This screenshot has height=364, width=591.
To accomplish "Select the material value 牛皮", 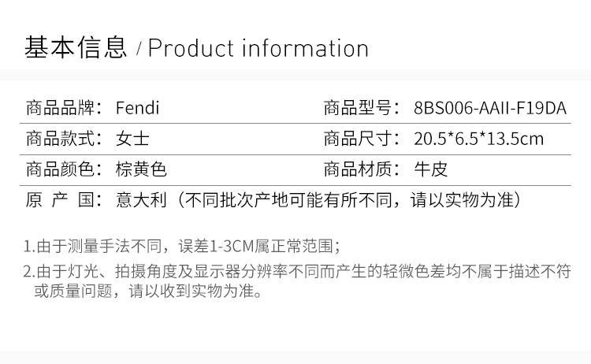I will [x=431, y=169].
